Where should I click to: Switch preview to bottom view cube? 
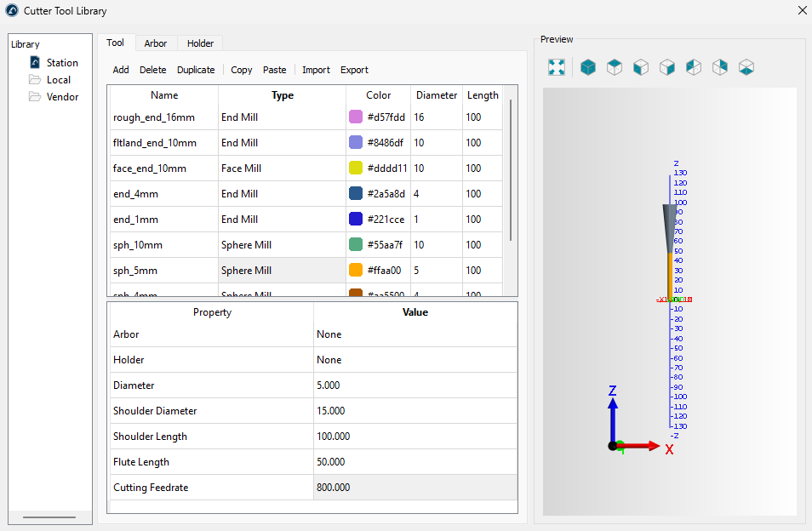pos(746,67)
